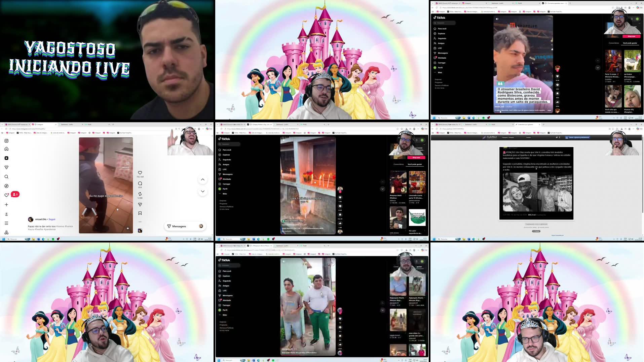The width and height of the screenshot is (644, 362).
Task: Open Amigos in the cemetery candles TikTok window
Action: 224,164
